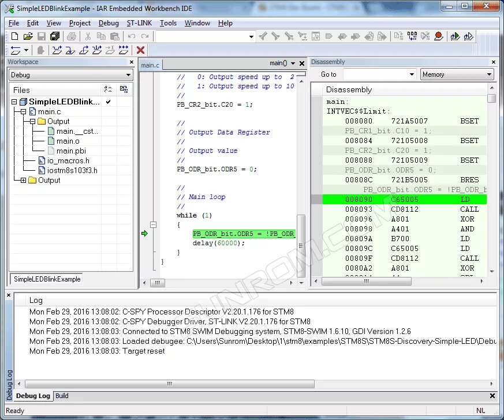Click the Replace icon in the search toolbar

pos(303,36)
